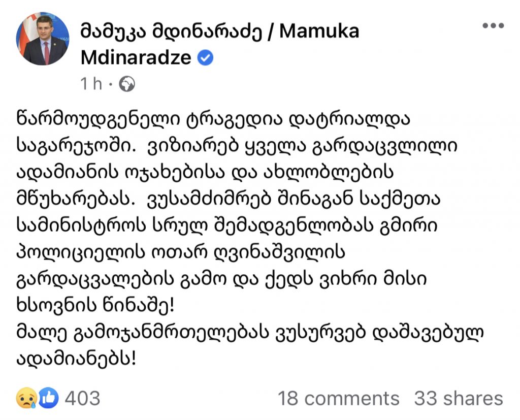
Task: Click the public globe audience icon
Action: [127, 84]
